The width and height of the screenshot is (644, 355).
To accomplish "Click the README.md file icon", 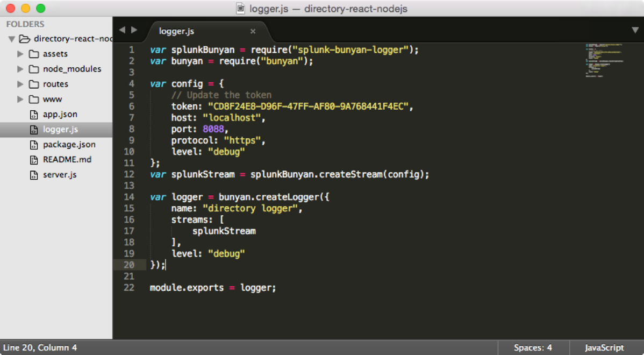I will point(34,160).
